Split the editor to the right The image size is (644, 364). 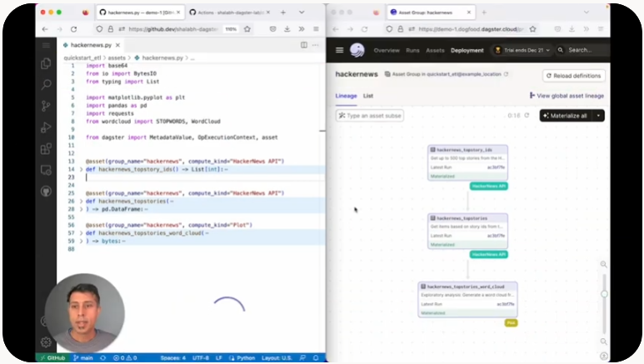click(304, 45)
